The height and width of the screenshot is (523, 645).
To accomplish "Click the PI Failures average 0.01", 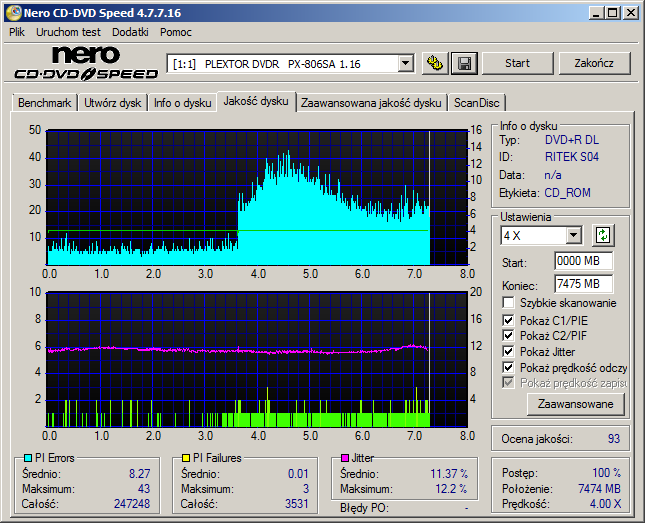I will pyautogui.click(x=298, y=474).
